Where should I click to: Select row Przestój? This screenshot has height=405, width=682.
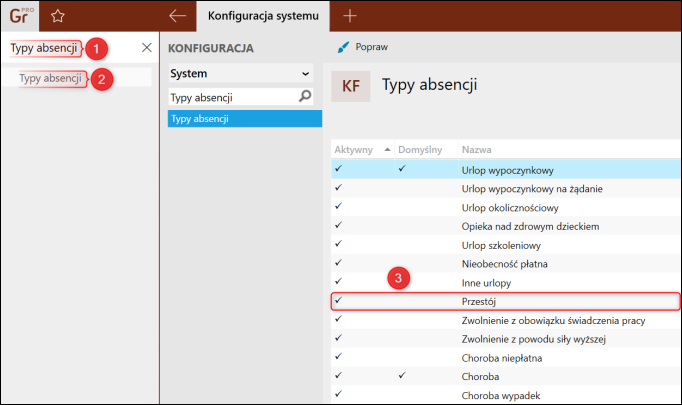tap(506, 301)
